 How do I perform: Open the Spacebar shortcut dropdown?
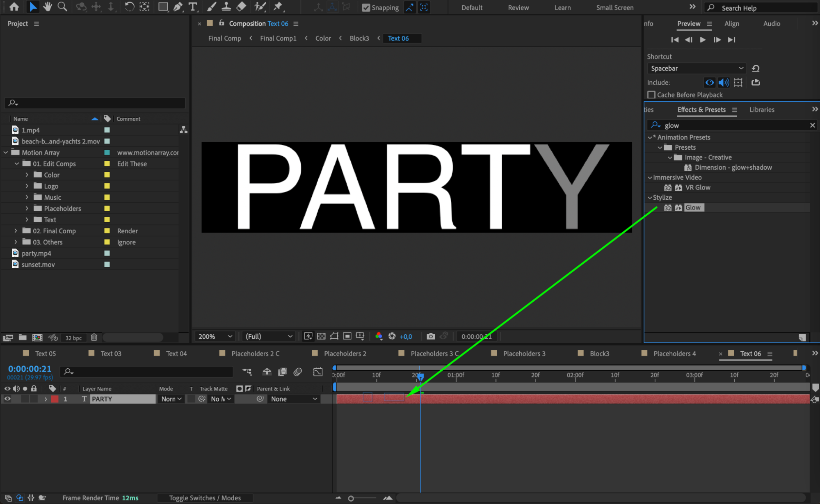696,68
